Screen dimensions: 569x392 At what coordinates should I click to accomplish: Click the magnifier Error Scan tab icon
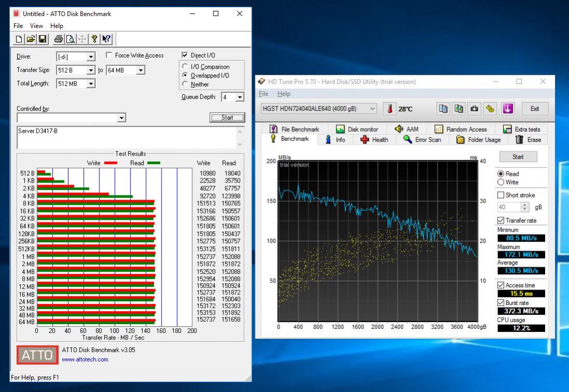(x=408, y=139)
